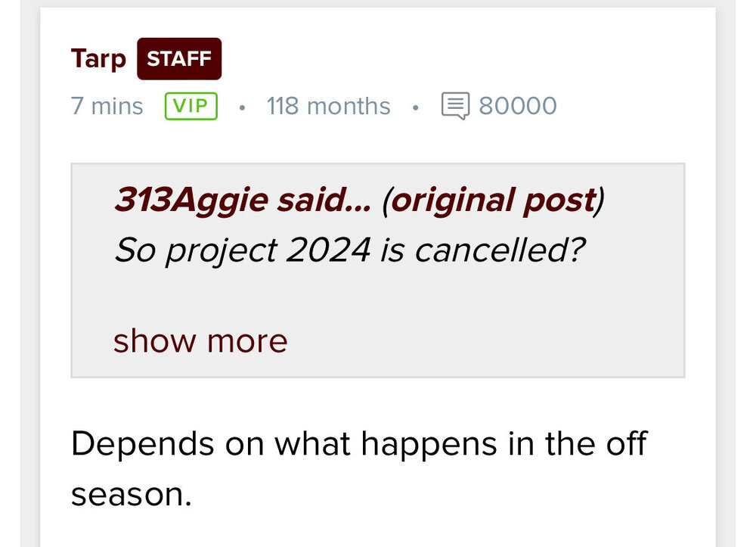Screen dimensions: 756x547
Task: Open Tarp's user profile
Action: click(98, 59)
